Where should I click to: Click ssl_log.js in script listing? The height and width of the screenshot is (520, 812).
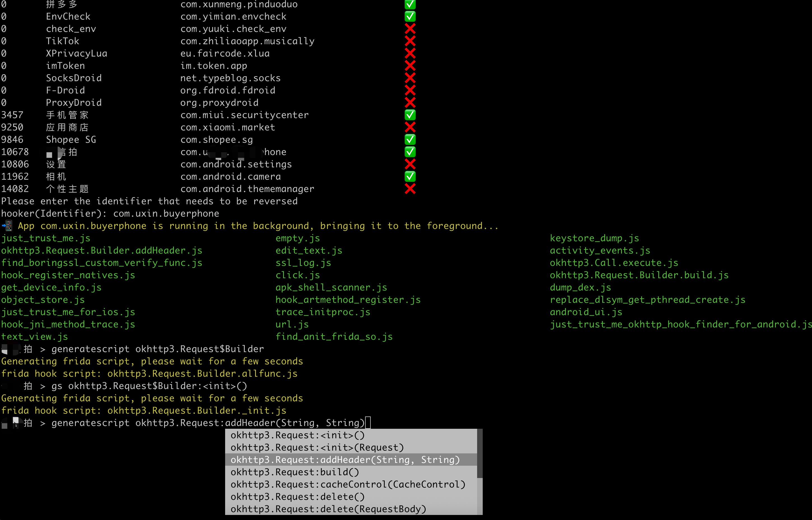click(x=303, y=263)
